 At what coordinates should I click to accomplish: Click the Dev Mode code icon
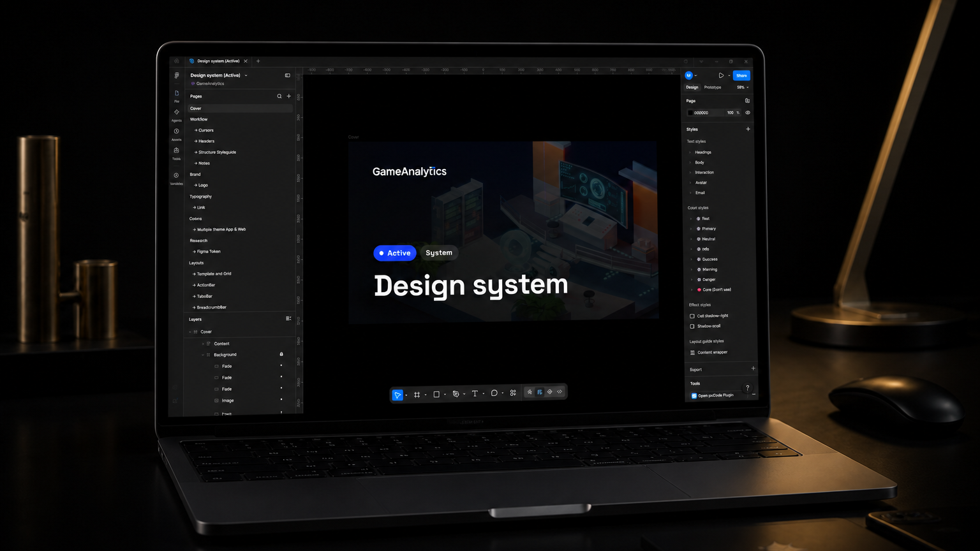pos(560,392)
